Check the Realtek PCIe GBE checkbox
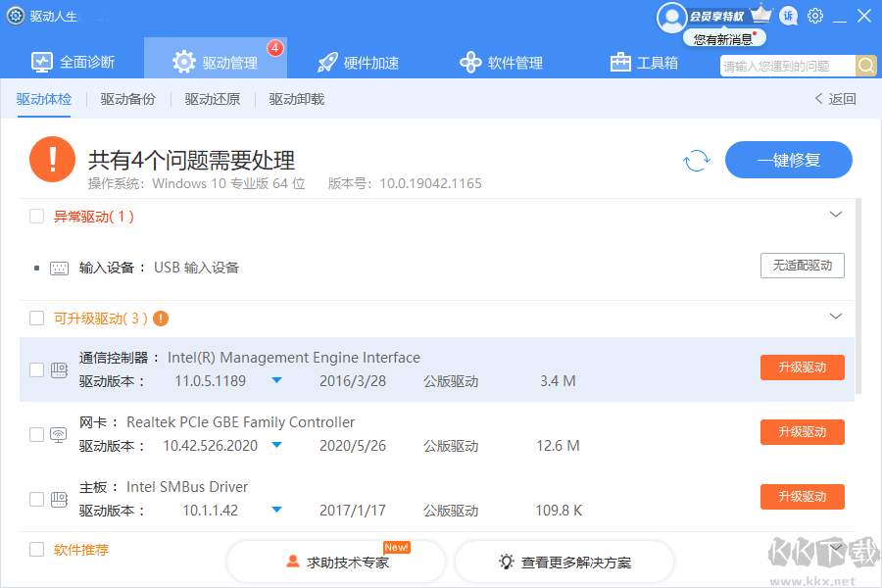This screenshot has width=882, height=588. pos(36,435)
